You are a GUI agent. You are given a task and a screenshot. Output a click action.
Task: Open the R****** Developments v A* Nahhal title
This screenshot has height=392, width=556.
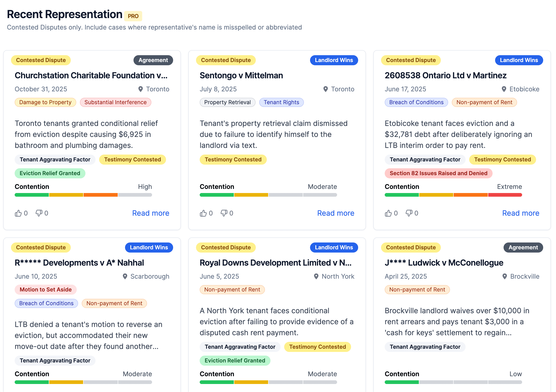(79, 263)
